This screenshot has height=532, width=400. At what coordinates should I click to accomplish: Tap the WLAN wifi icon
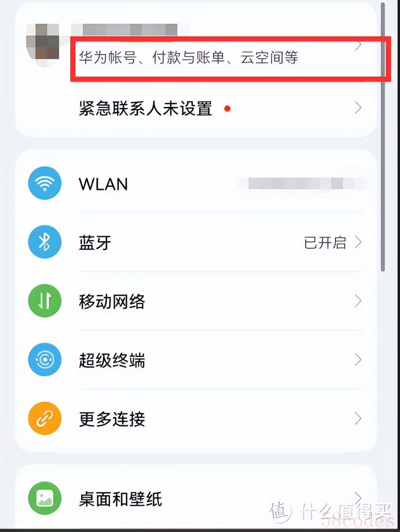point(45,183)
